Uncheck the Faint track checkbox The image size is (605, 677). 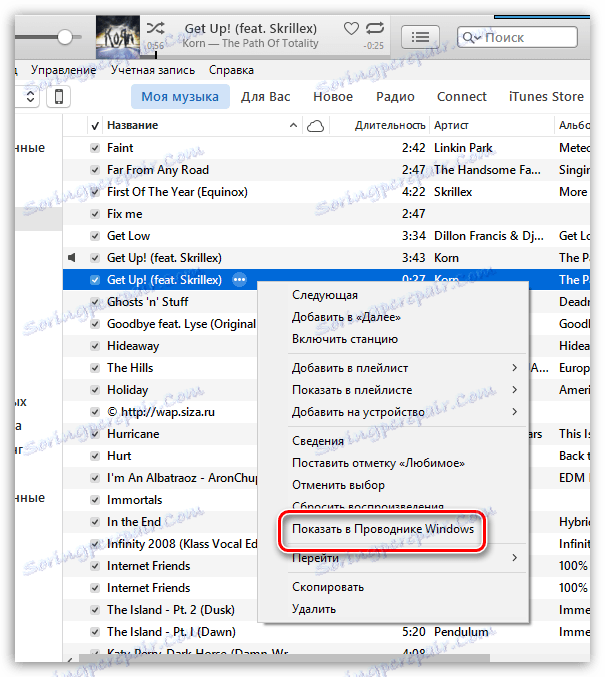tap(95, 148)
